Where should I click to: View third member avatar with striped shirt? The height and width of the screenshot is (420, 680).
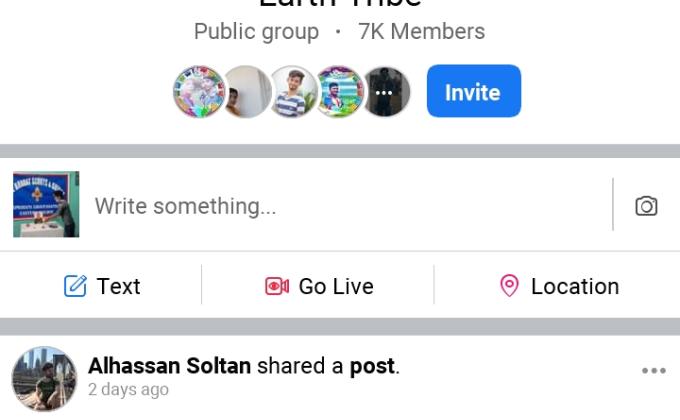292,92
